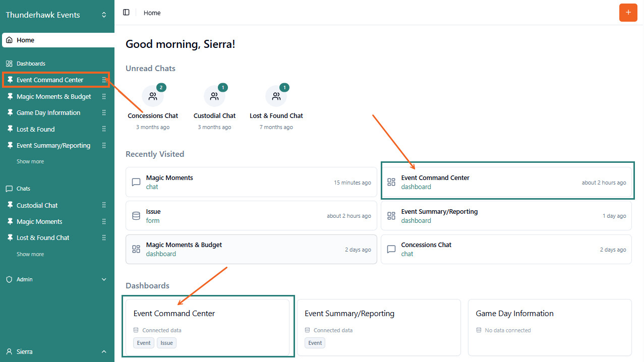Click drag handle for sidebar Custodial Chat
Image resolution: width=644 pixels, height=362 pixels.
point(104,205)
